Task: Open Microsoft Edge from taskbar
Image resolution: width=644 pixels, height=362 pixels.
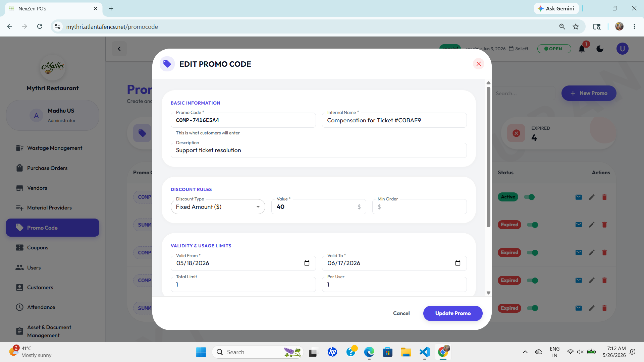Action: tap(369, 352)
